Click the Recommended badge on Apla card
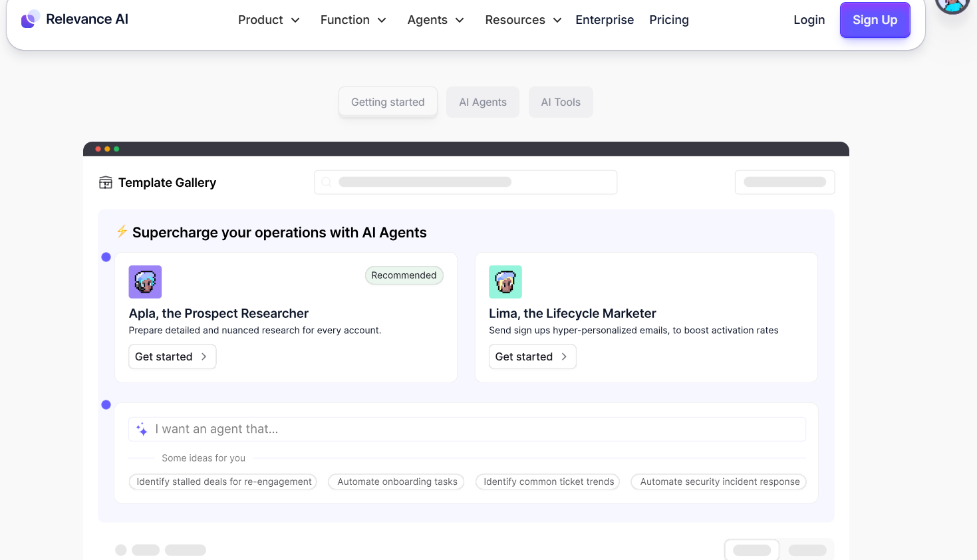This screenshot has height=560, width=977. (404, 275)
